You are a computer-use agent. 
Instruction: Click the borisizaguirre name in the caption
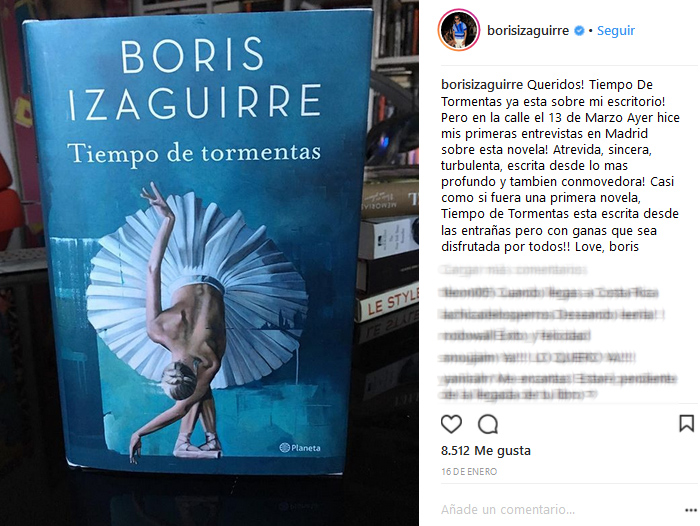(482, 84)
